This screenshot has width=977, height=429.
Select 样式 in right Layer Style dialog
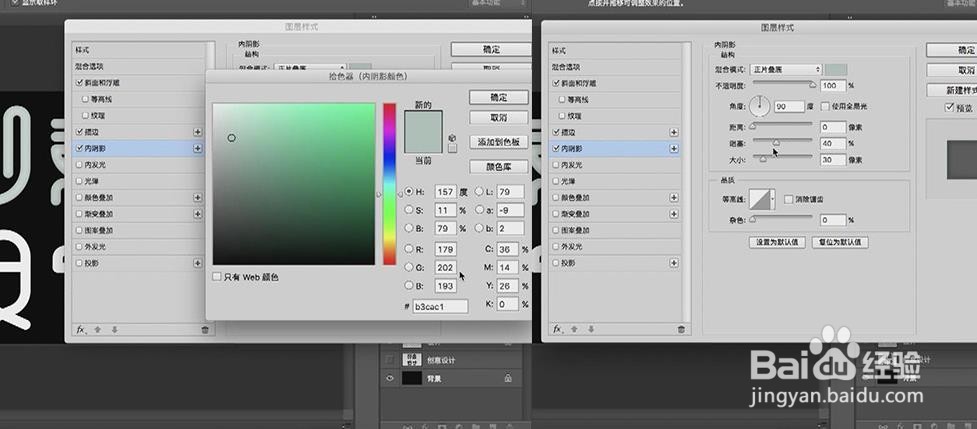[x=559, y=50]
